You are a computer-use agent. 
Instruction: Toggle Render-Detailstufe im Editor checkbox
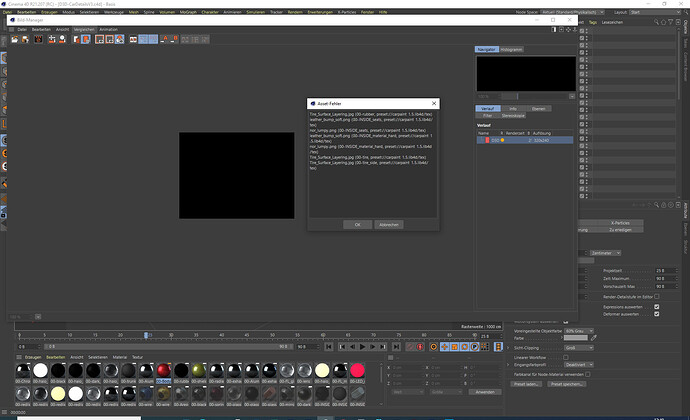(657, 297)
